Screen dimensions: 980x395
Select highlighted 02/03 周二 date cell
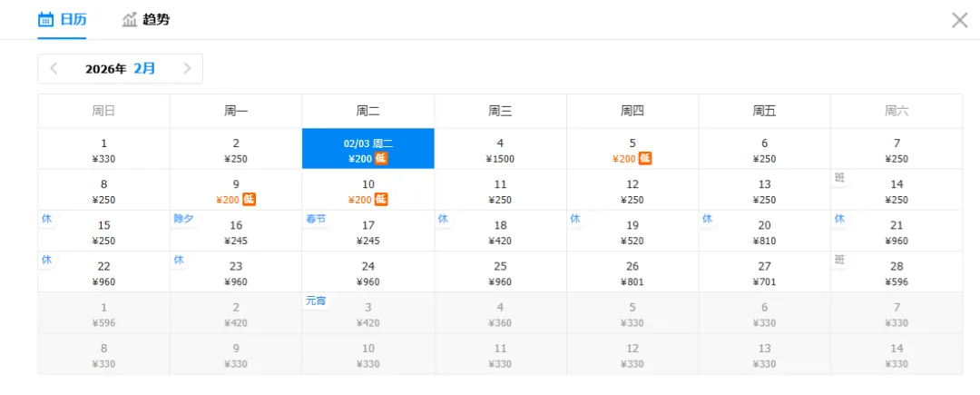click(368, 149)
